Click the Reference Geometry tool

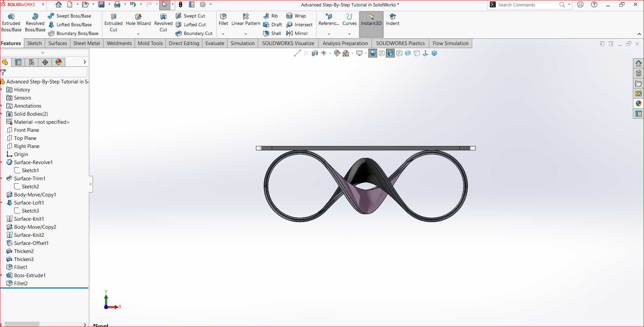tap(329, 20)
